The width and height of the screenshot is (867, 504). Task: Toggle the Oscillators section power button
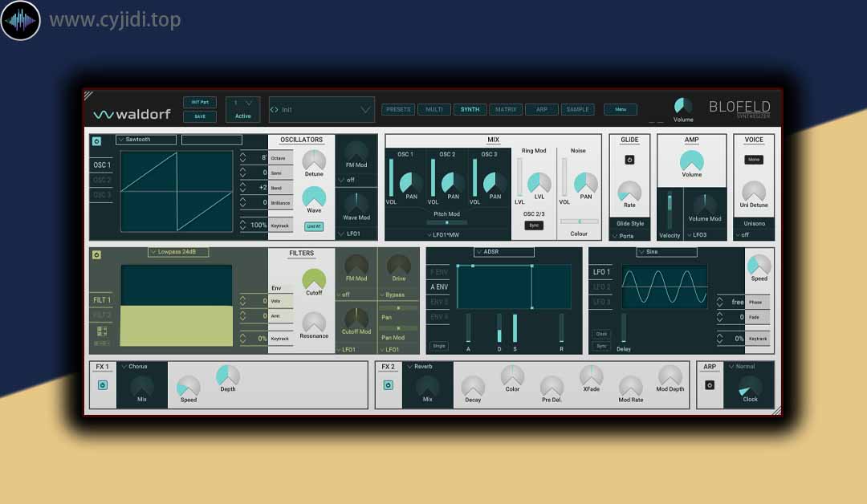[97, 141]
